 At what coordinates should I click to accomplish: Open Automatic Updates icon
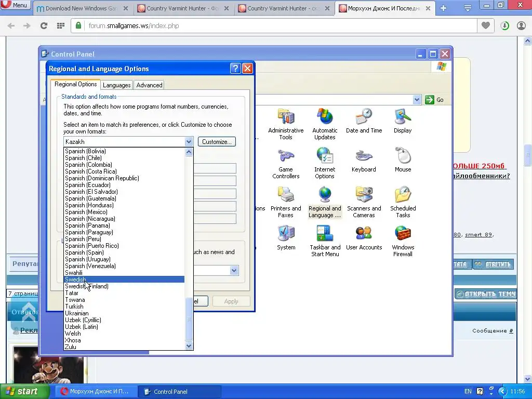[x=325, y=124]
